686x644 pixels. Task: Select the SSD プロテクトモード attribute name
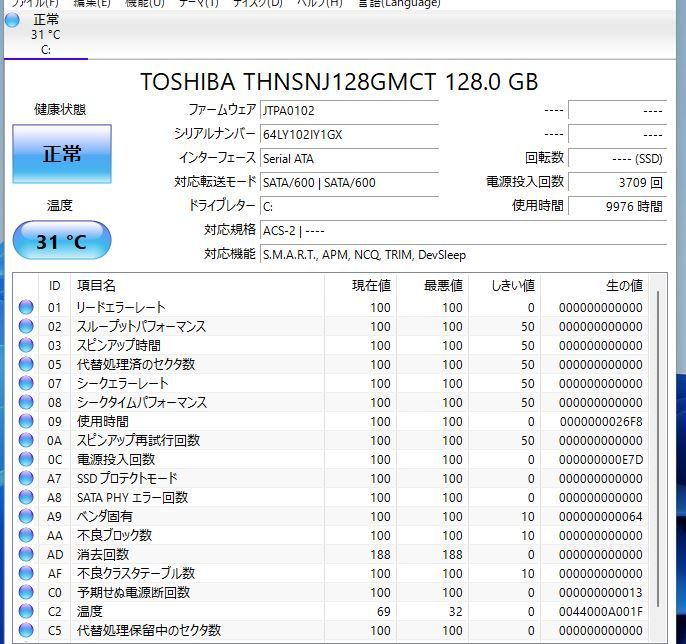click(127, 478)
